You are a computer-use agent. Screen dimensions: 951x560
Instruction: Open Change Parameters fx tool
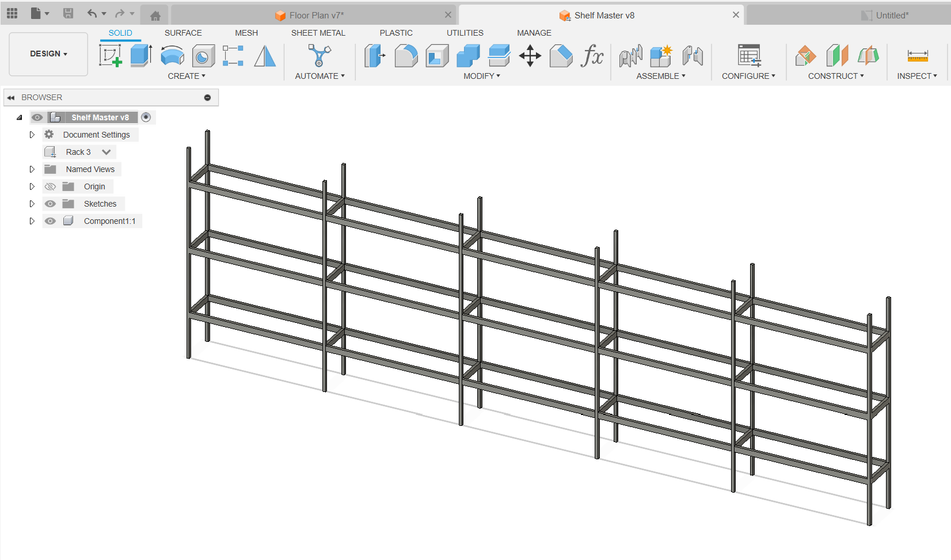(x=592, y=56)
